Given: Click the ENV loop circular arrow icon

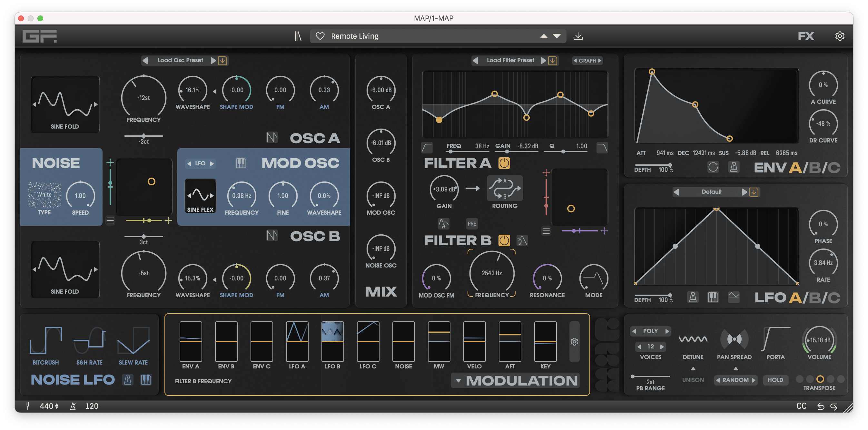Looking at the screenshot, I should point(713,167).
